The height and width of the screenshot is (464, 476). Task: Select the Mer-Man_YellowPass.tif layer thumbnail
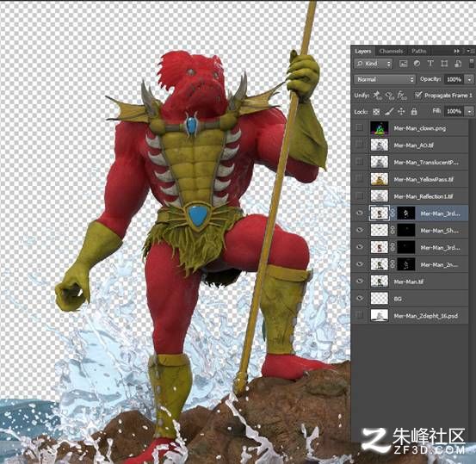tap(379, 179)
